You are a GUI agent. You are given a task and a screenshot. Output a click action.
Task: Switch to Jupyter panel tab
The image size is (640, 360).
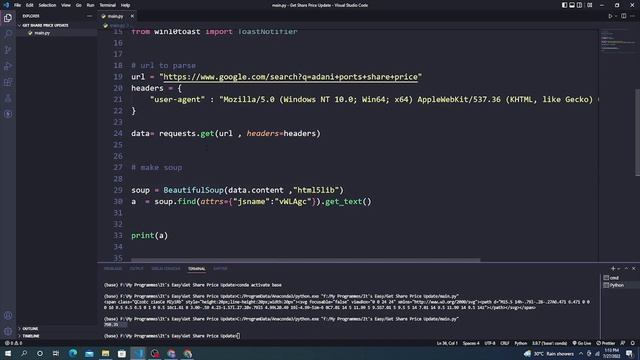(220, 269)
